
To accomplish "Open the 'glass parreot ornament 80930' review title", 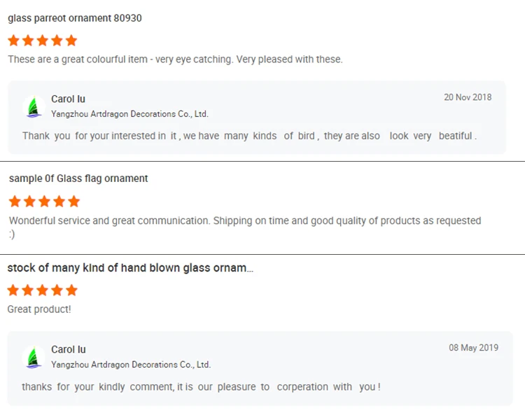I will point(75,18).
